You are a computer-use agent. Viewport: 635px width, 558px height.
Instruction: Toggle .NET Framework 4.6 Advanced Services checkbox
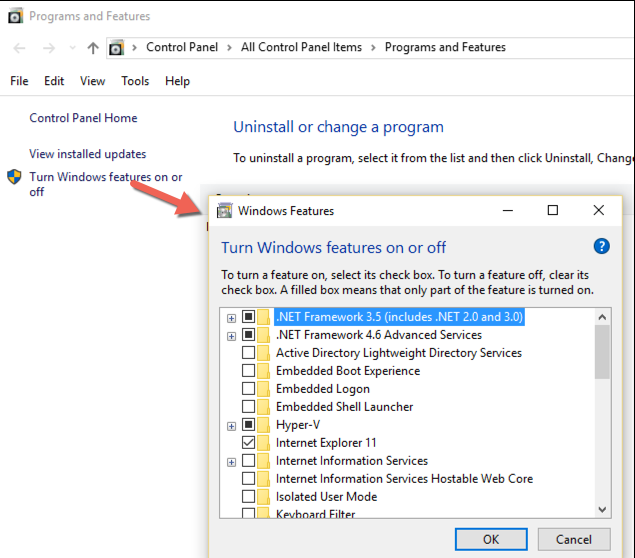pyautogui.click(x=248, y=334)
